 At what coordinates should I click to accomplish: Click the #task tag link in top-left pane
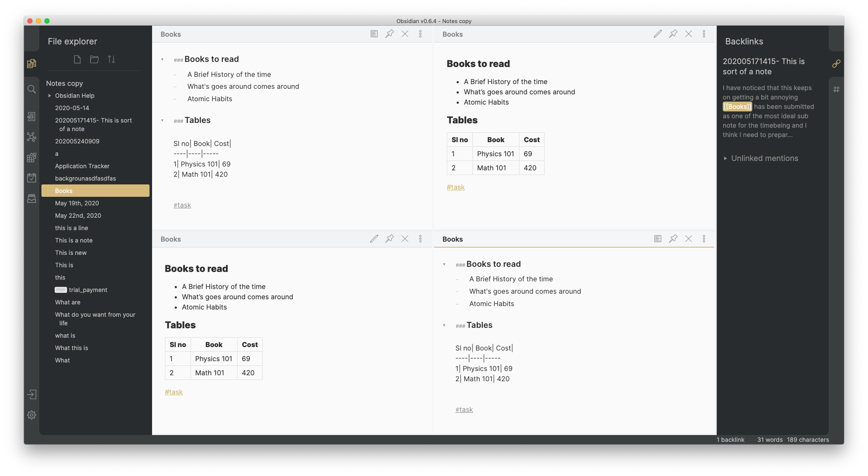point(182,204)
